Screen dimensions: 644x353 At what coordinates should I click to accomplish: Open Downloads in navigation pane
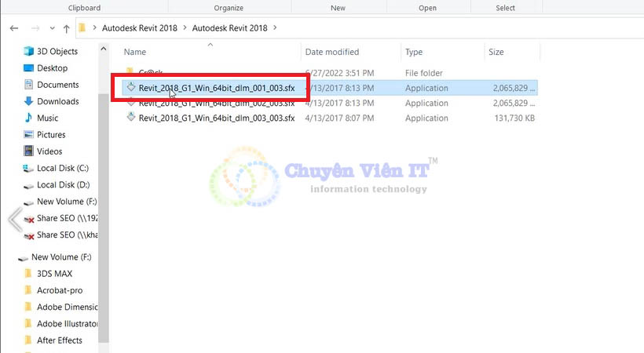(x=58, y=101)
